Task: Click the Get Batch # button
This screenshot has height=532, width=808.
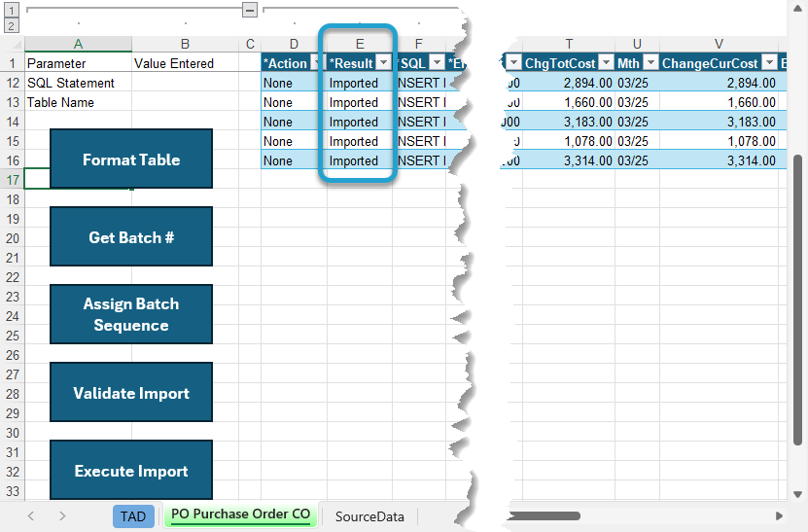Action: click(131, 236)
